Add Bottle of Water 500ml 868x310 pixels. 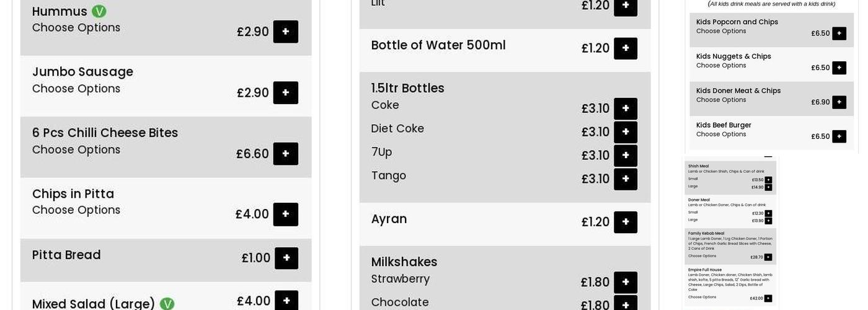tap(625, 48)
